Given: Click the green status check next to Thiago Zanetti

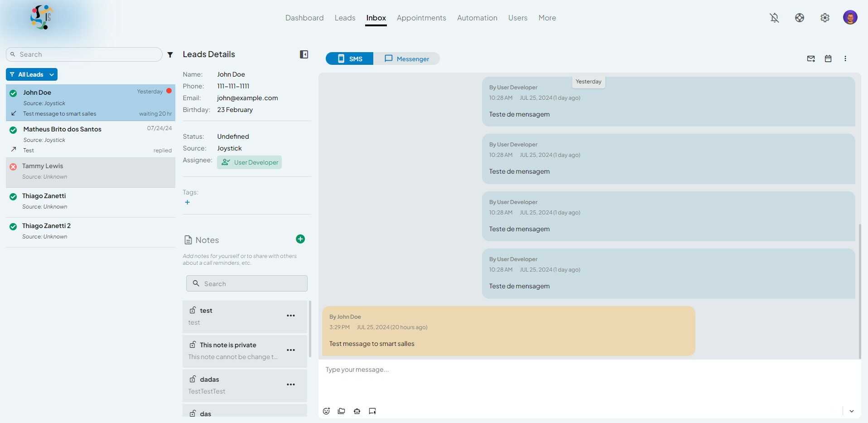Looking at the screenshot, I should [13, 197].
